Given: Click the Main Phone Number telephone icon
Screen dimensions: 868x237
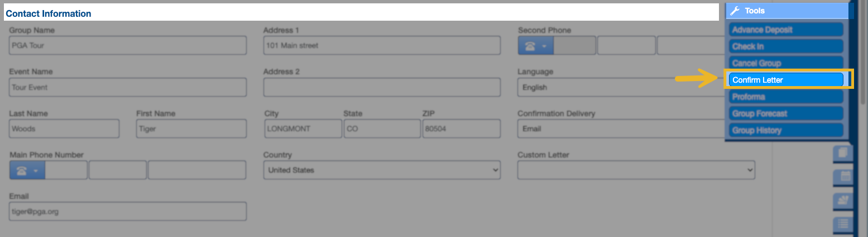Looking at the screenshot, I should pos(22,170).
